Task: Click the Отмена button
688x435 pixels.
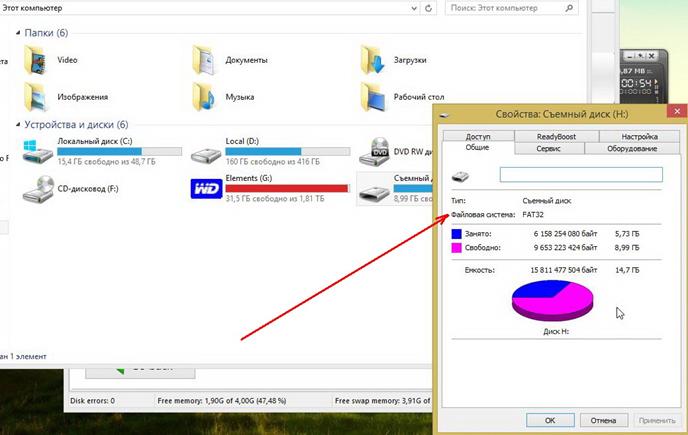Action: tap(601, 420)
